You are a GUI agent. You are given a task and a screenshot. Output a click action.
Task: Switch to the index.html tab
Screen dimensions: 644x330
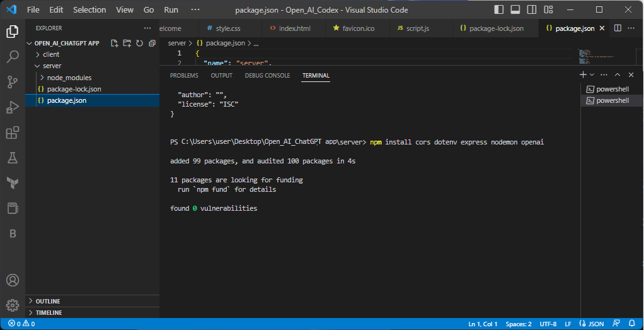pyautogui.click(x=294, y=28)
